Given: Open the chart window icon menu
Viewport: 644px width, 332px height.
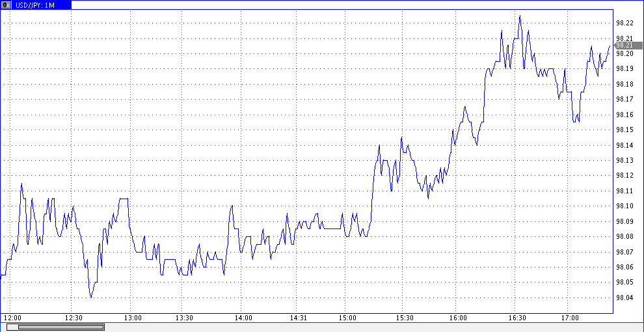Looking at the screenshot, I should click(x=7, y=5).
